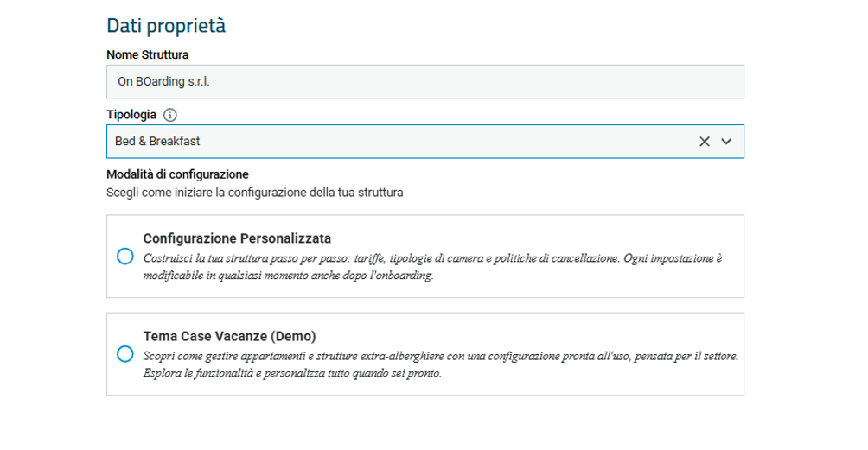Focus the Nome Struttura input field
The image size is (868, 450).
(x=425, y=82)
